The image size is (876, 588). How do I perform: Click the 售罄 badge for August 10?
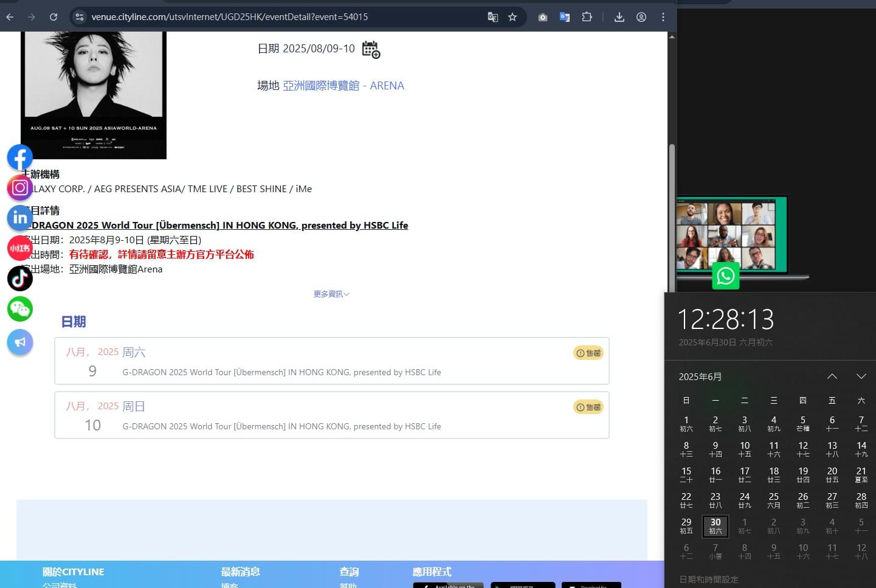588,407
